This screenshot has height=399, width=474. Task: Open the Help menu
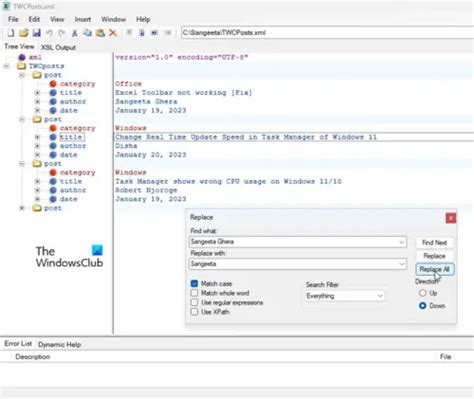(143, 19)
